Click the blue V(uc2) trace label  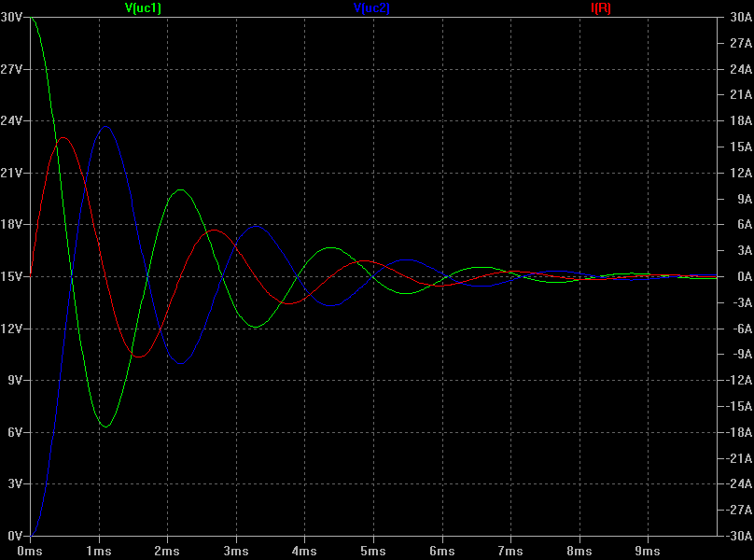371,7
